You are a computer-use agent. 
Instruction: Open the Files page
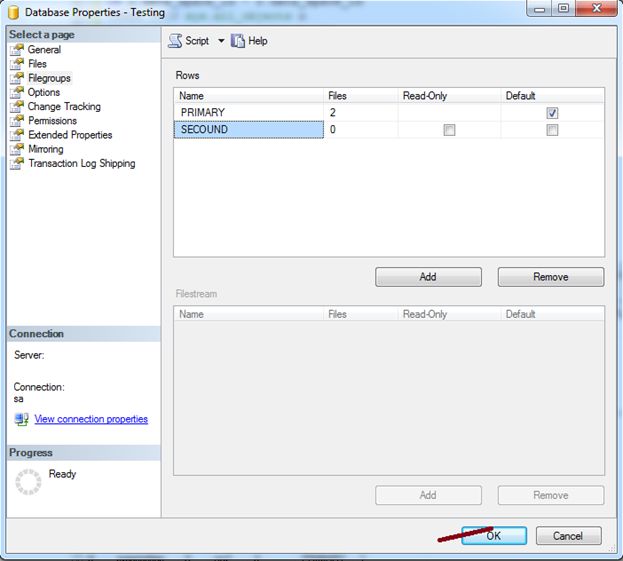click(x=37, y=64)
